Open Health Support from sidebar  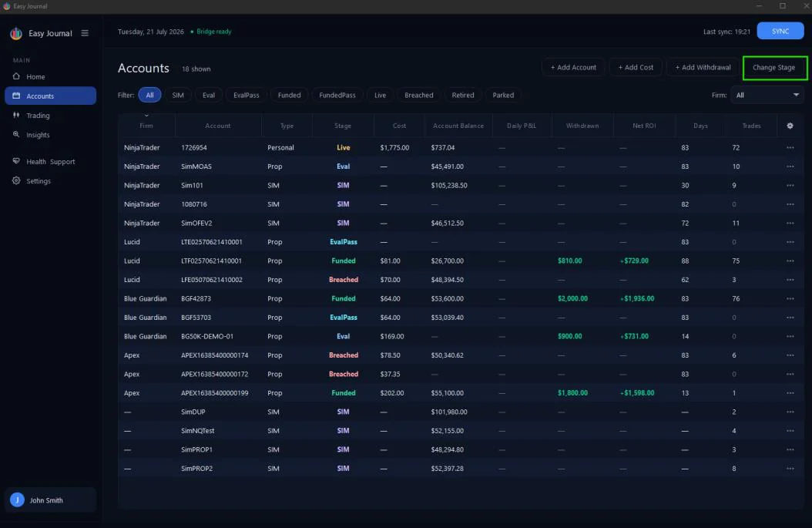coord(50,162)
